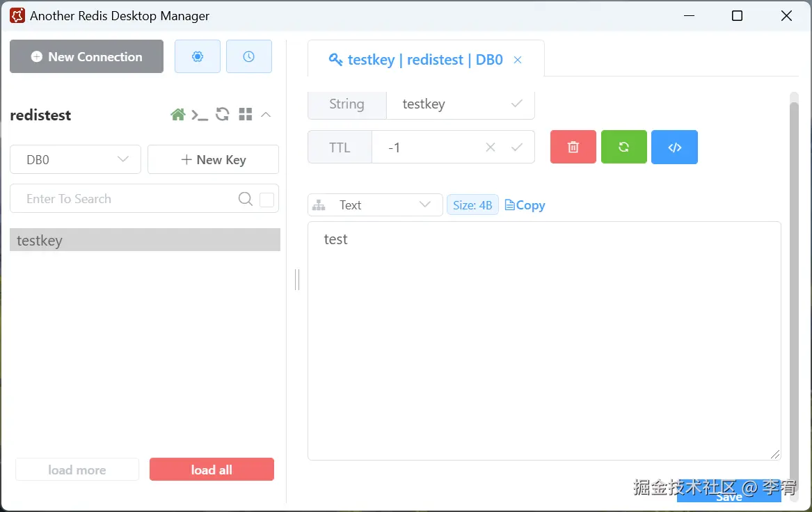
Task: Minimize the application window
Action: coord(689,15)
